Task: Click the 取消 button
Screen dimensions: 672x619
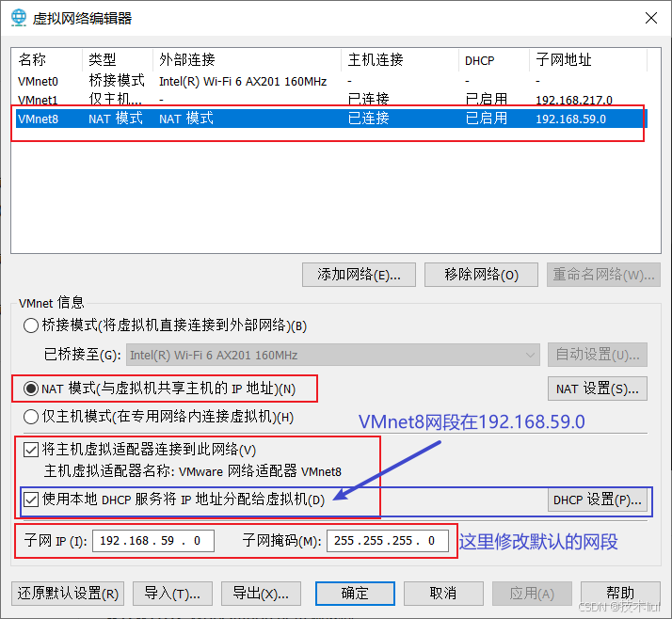Action: coord(443,594)
